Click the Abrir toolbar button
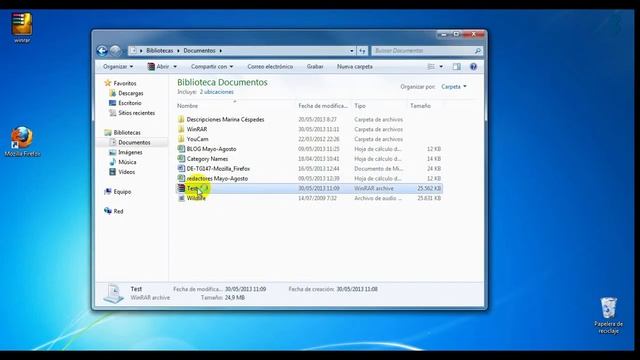Screen dimensions: 640x360 pyautogui.click(x=158, y=67)
